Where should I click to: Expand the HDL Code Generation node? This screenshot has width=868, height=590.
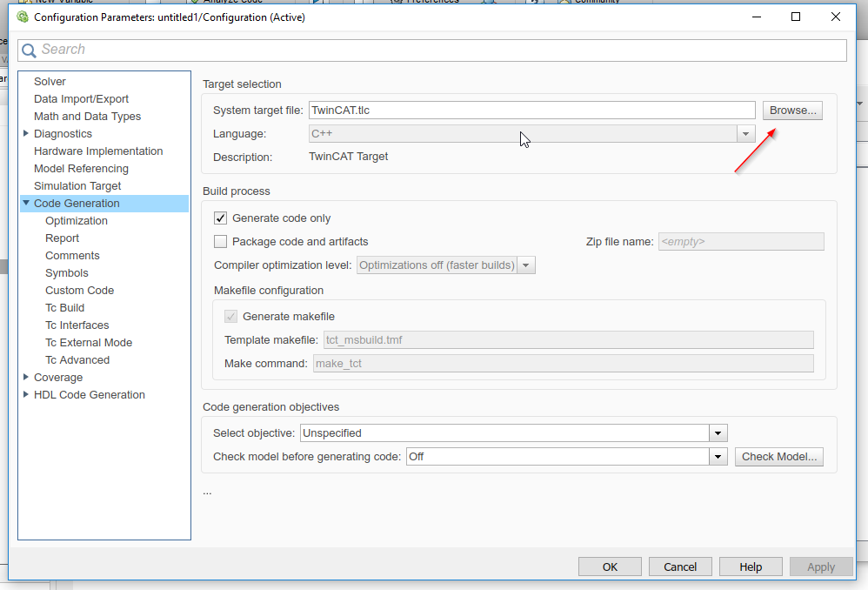click(25, 394)
